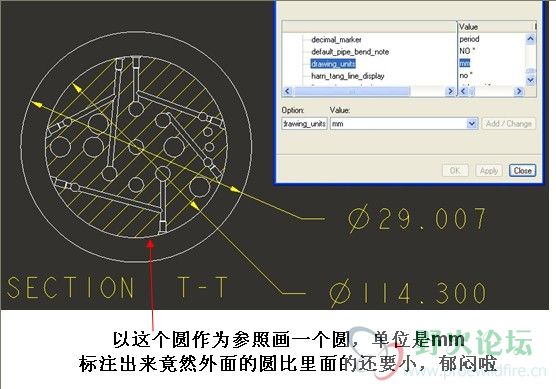This screenshot has width=556, height=389.
Task: Select the Ø29.007 diameter dimension text
Action: (417, 219)
